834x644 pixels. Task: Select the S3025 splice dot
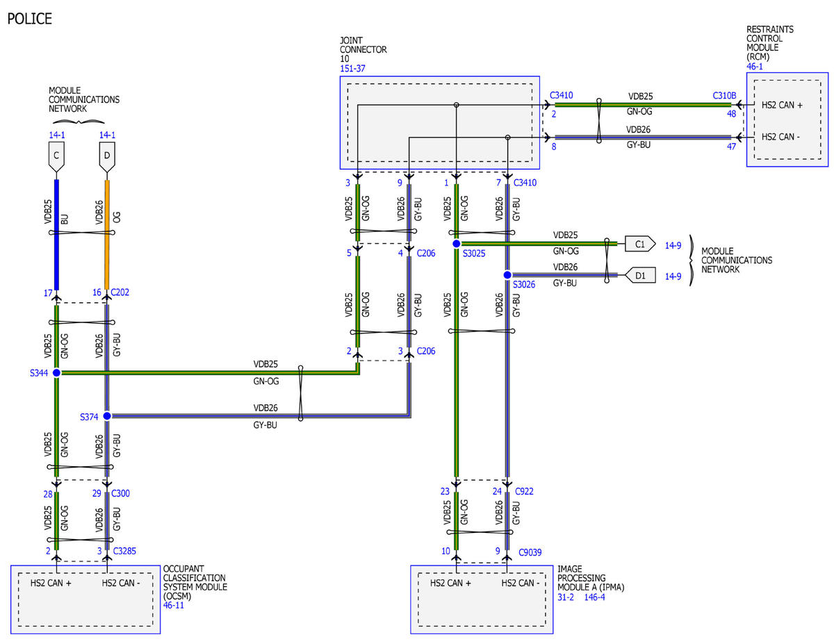coord(457,244)
